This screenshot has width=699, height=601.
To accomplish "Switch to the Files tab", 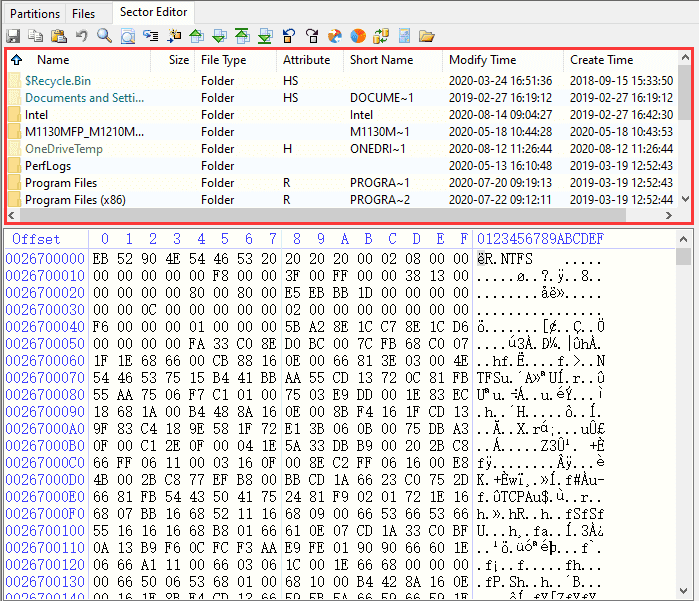I will click(84, 13).
